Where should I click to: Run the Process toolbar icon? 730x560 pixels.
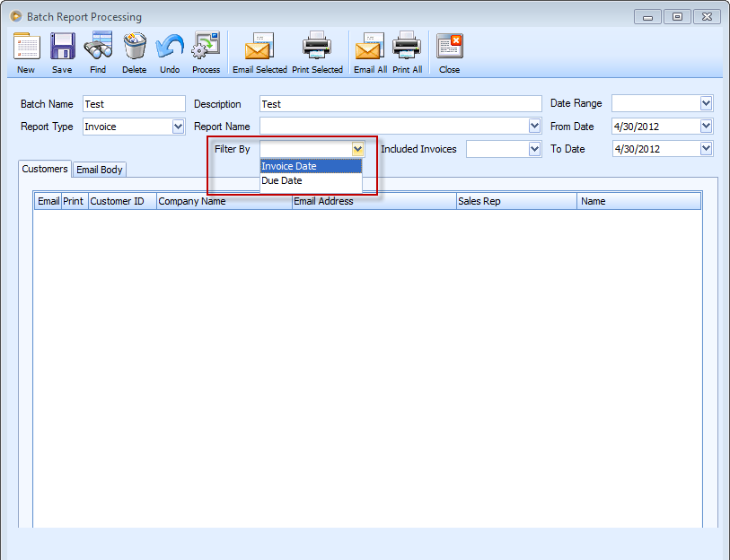coord(206,47)
